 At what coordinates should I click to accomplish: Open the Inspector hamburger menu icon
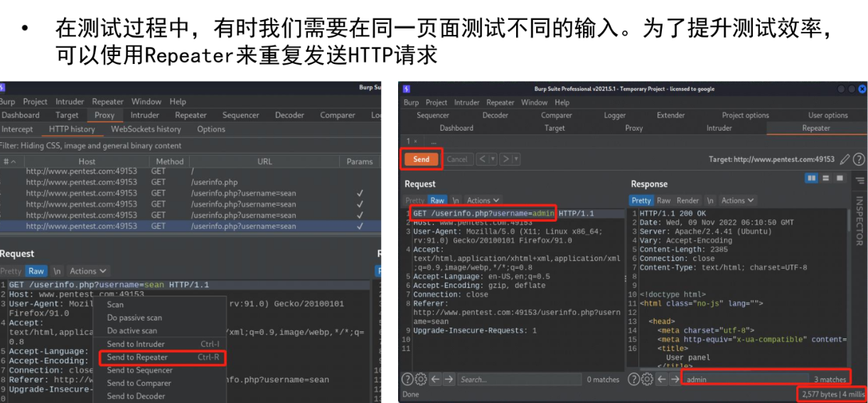click(x=859, y=181)
